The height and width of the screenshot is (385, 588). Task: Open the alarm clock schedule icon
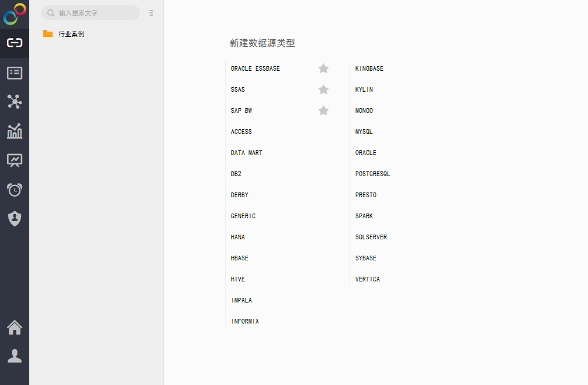click(15, 190)
